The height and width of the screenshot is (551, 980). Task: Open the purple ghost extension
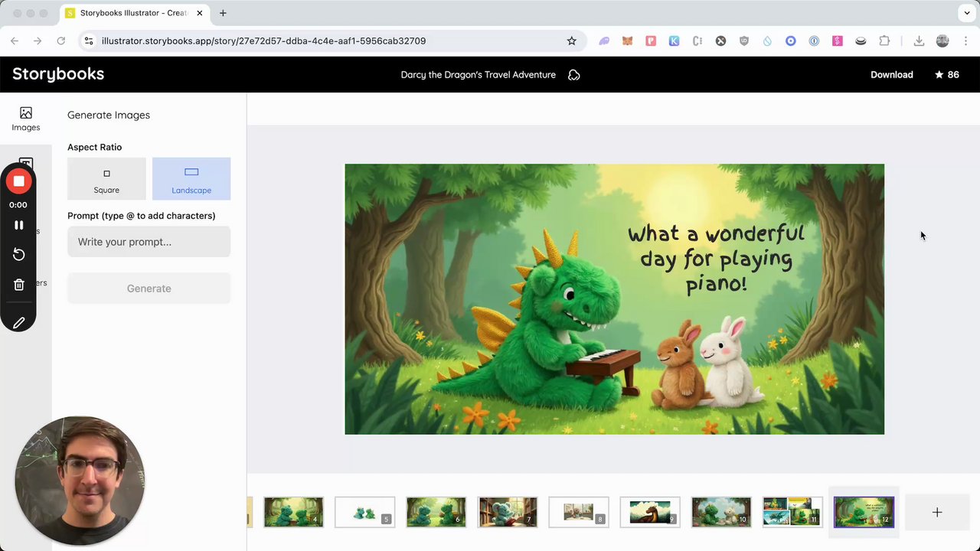pyautogui.click(x=604, y=41)
